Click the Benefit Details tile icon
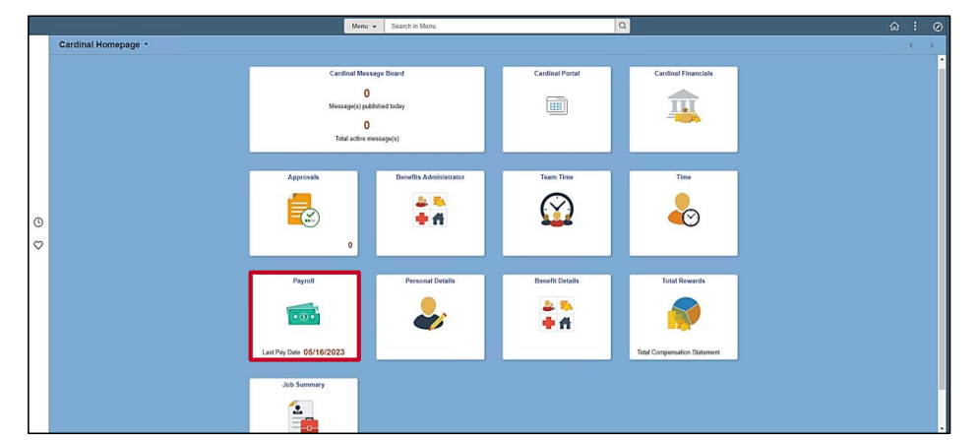Viewport: 980px width, 440px height. click(557, 314)
